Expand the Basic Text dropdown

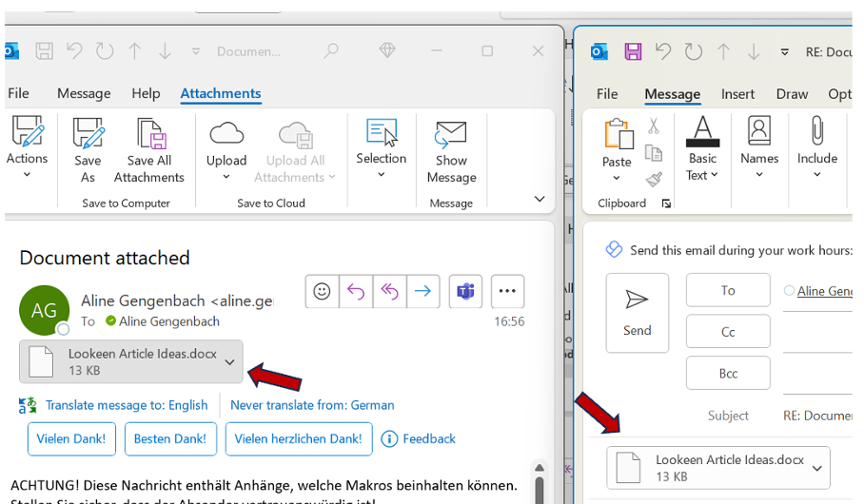(702, 175)
